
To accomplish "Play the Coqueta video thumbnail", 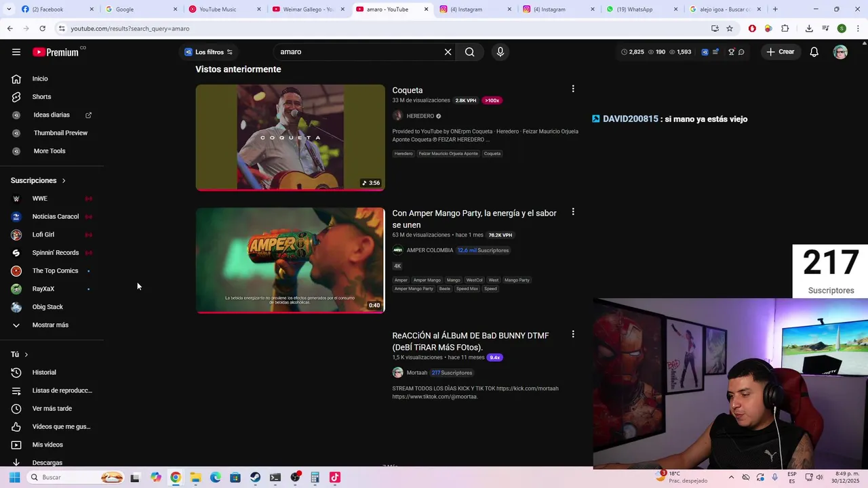I will pos(290,138).
